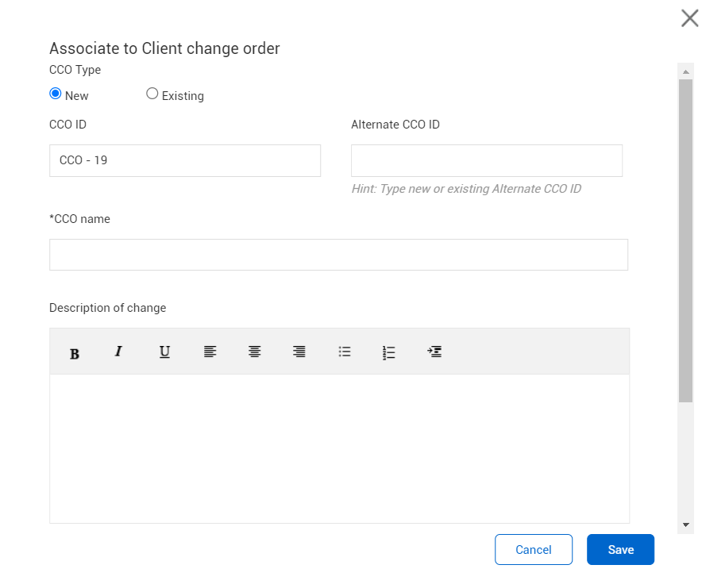Click the Alternate CCO ID hint text

click(466, 189)
